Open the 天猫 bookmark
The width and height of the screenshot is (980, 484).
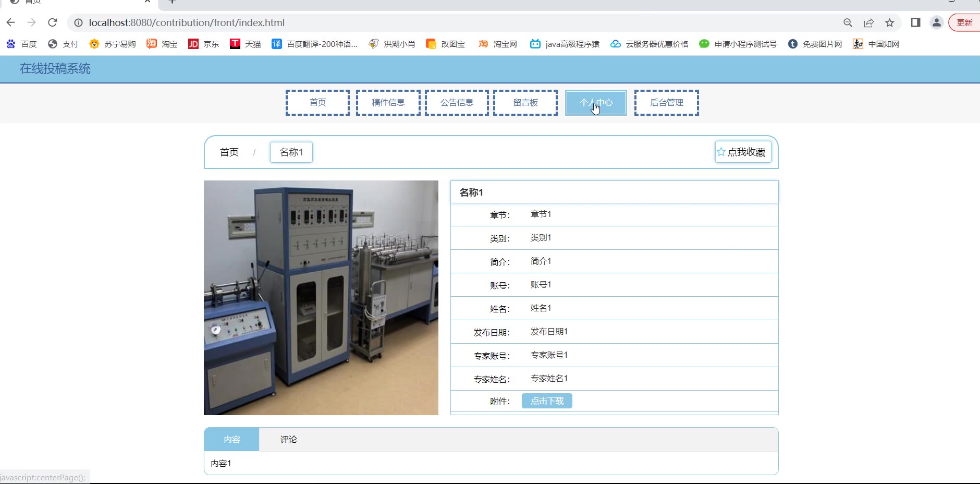246,44
